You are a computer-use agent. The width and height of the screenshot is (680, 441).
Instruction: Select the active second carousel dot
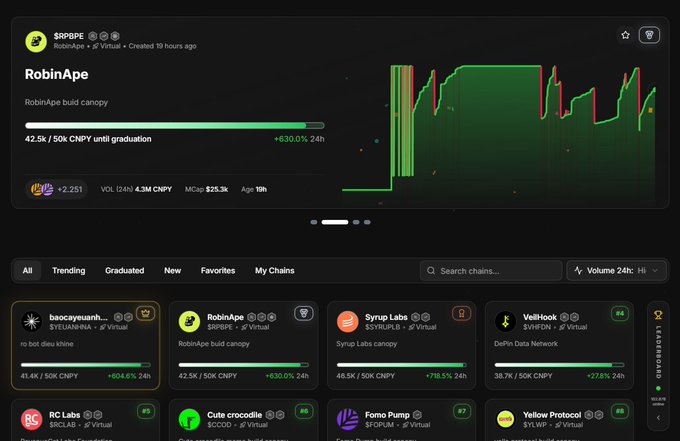click(x=335, y=222)
